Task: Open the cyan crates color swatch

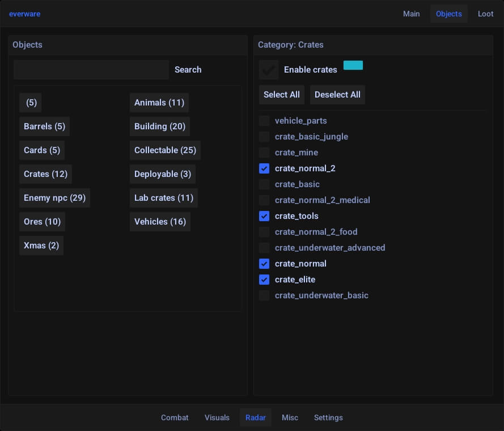Action: (353, 65)
